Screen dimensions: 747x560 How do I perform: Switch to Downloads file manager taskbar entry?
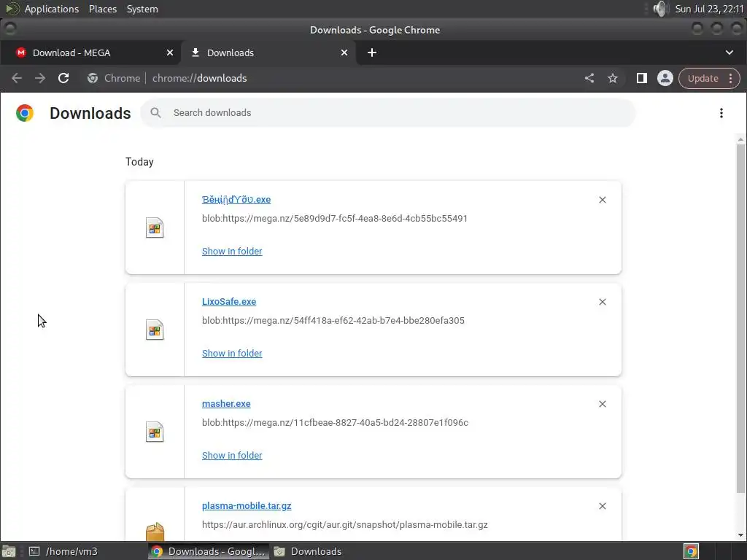pos(309,551)
